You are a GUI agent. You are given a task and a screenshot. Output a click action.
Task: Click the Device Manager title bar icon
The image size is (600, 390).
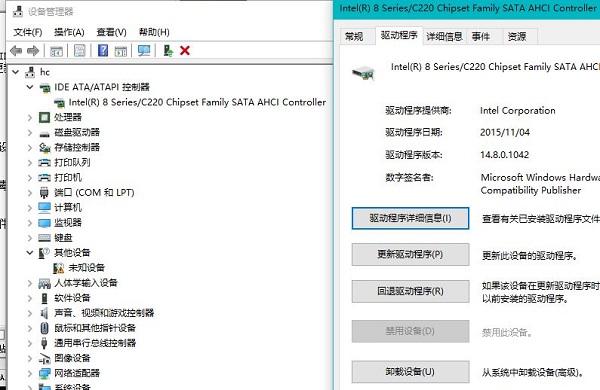[18, 11]
